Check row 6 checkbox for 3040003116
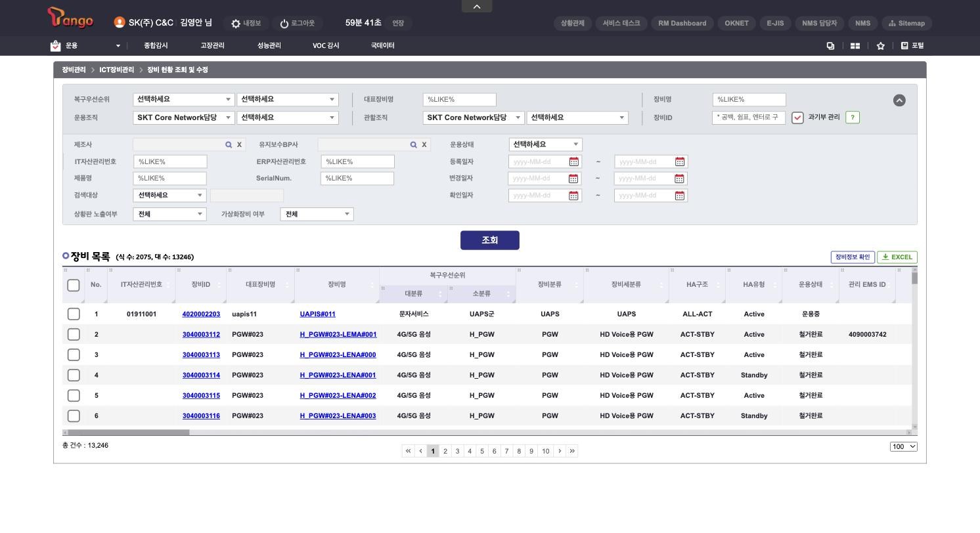This screenshot has height=533, width=980. point(74,416)
